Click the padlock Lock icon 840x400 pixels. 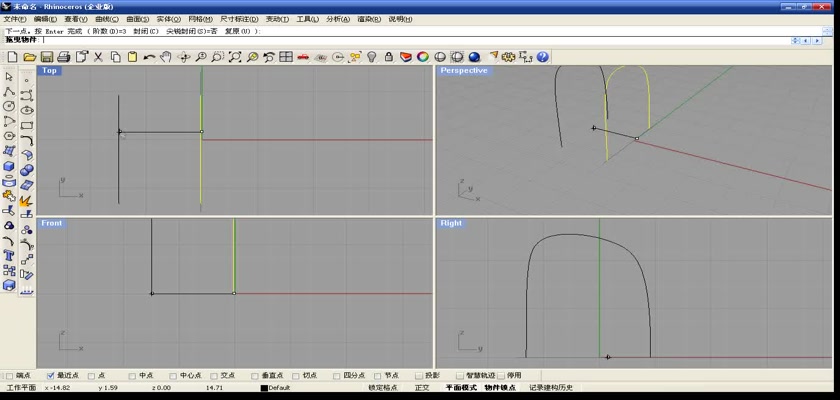click(x=389, y=57)
